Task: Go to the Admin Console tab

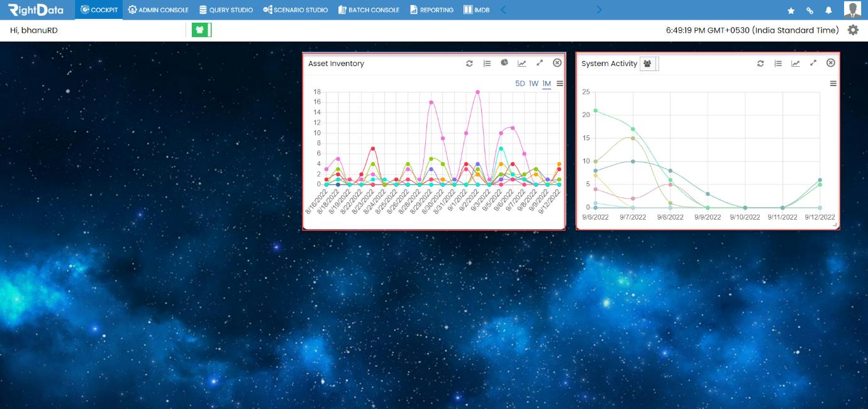Action: click(158, 10)
